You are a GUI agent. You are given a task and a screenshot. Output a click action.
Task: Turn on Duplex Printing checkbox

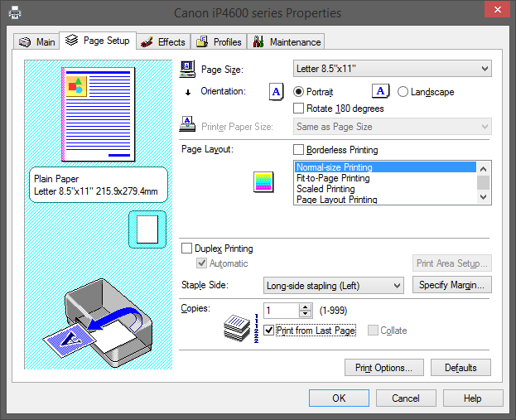tap(186, 249)
